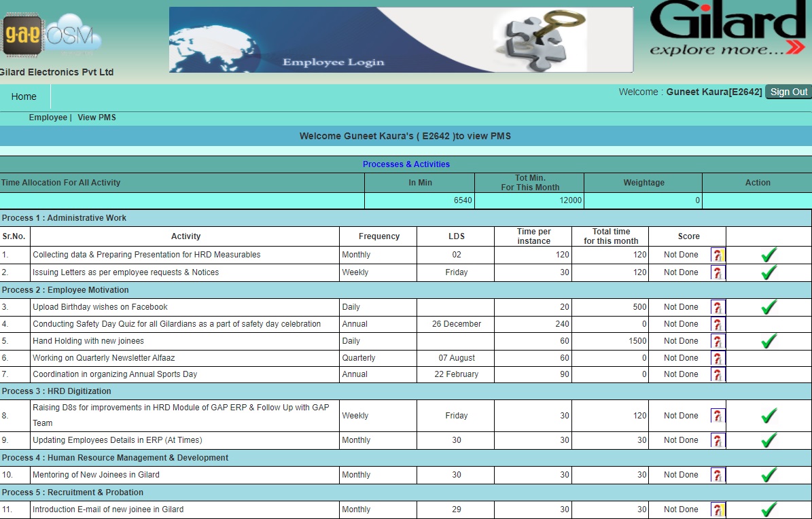Click help icon for Issuing Letters row
This screenshot has width=812, height=519.
pos(718,273)
